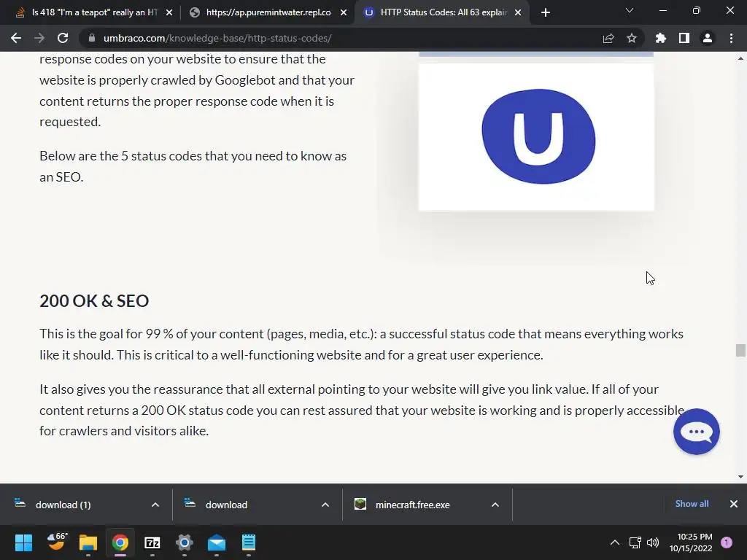Screen dimensions: 747x560
Task: Open the Chrome profile menu
Action: 708,38
